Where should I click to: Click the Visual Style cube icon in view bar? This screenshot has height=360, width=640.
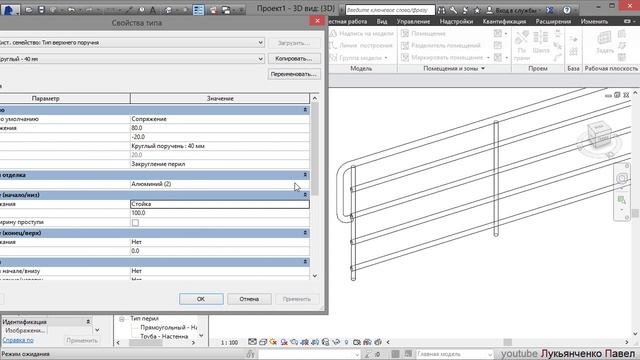[263, 342]
